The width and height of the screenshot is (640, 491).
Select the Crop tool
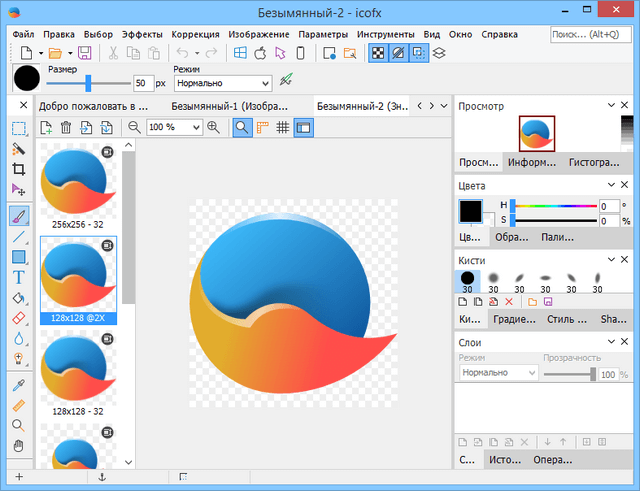coord(19,169)
